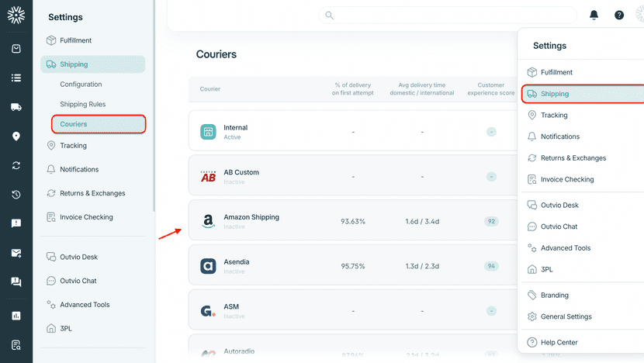Open Fulfillment in left settings menu
644x363 pixels.
pos(75,40)
